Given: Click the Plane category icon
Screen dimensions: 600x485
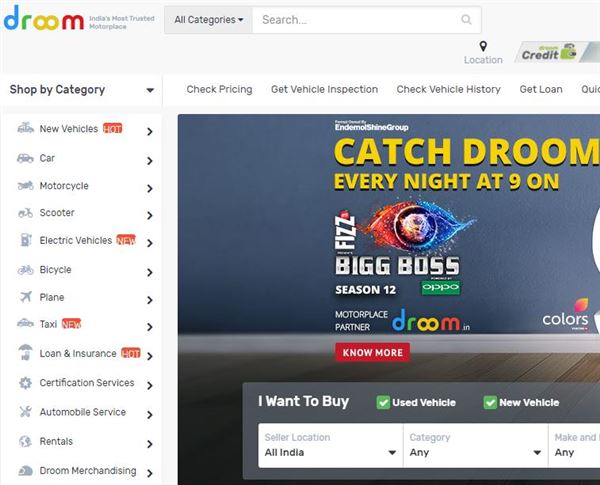Looking at the screenshot, I should [x=26, y=297].
